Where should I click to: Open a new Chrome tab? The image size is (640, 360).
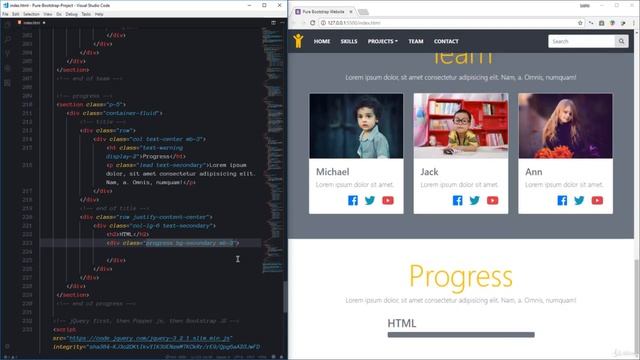tap(363, 12)
